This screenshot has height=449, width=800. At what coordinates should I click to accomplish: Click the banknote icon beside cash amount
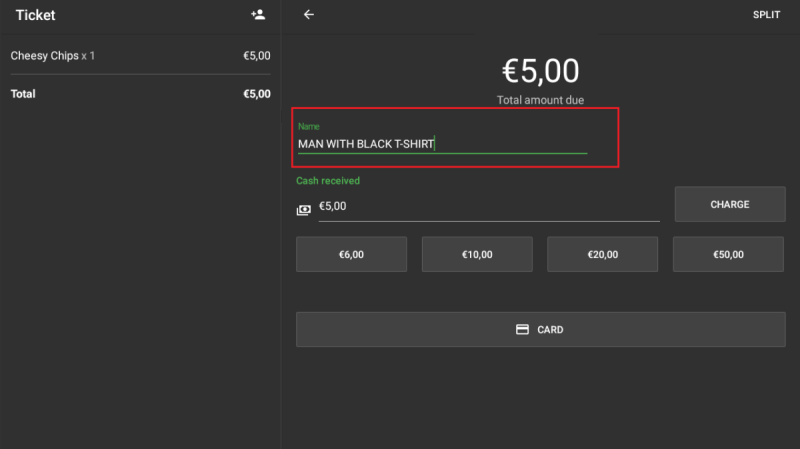pos(304,210)
